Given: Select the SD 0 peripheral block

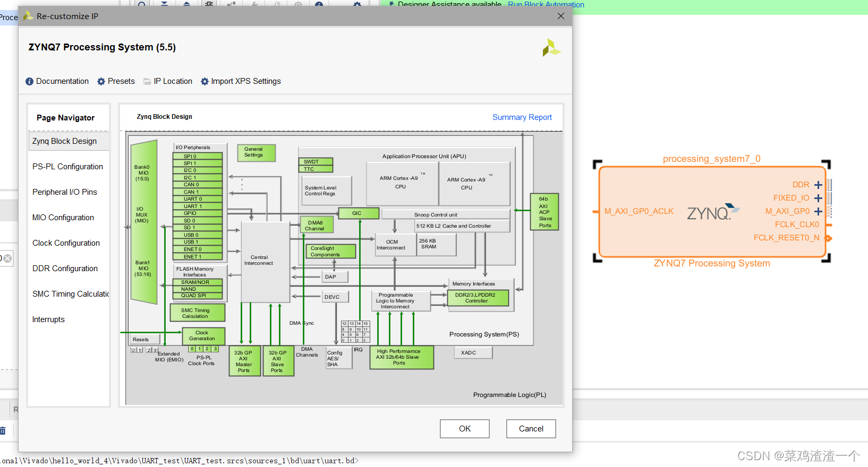Looking at the screenshot, I should pos(198,221).
